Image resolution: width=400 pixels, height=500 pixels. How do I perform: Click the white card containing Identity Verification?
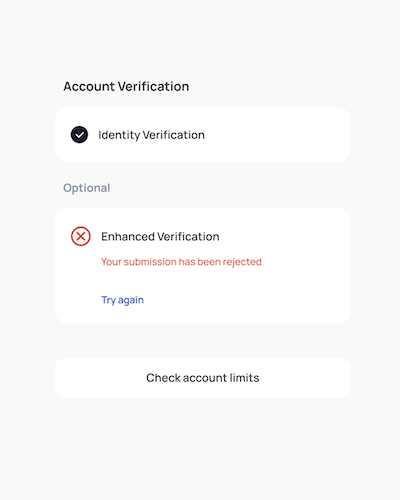pos(203,135)
